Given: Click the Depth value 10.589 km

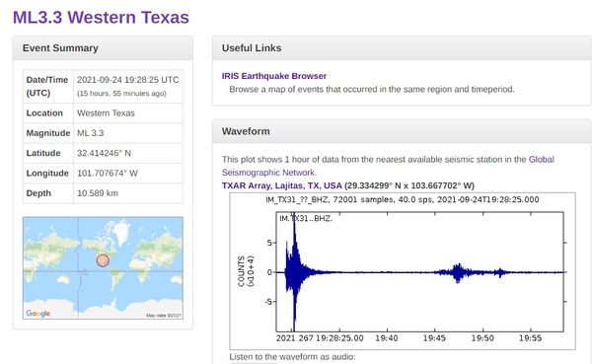Looking at the screenshot, I should click(x=98, y=193).
